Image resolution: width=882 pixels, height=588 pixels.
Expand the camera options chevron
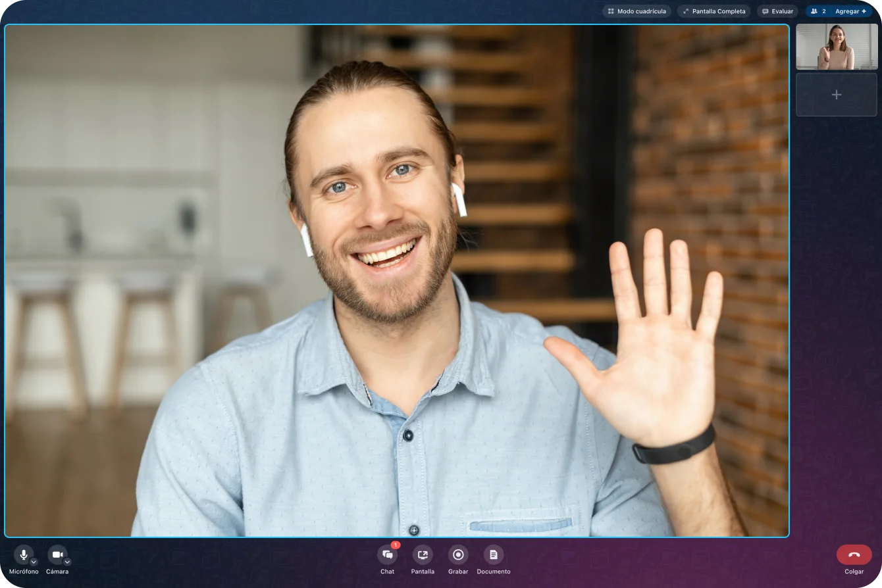(x=67, y=562)
